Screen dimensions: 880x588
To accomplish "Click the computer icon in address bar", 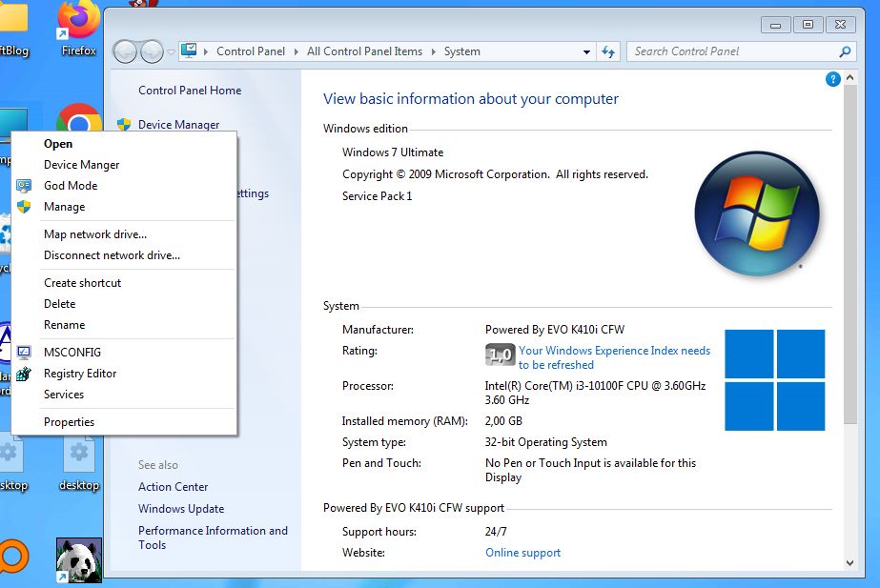I will point(189,51).
